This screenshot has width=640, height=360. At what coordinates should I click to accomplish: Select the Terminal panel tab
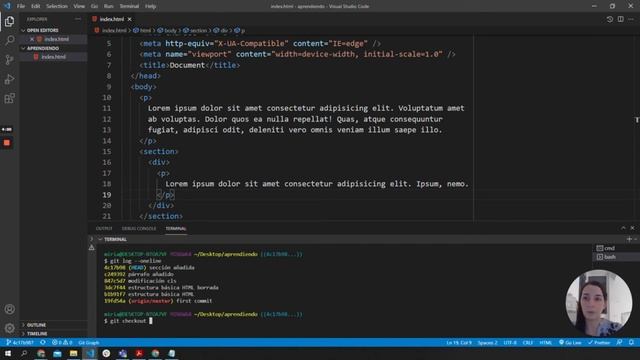[x=176, y=229]
